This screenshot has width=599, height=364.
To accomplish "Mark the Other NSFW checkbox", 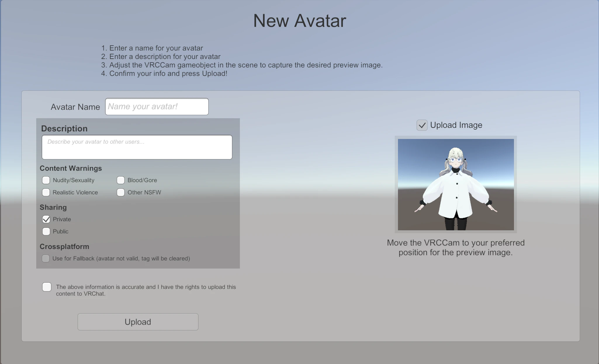I will (x=121, y=192).
